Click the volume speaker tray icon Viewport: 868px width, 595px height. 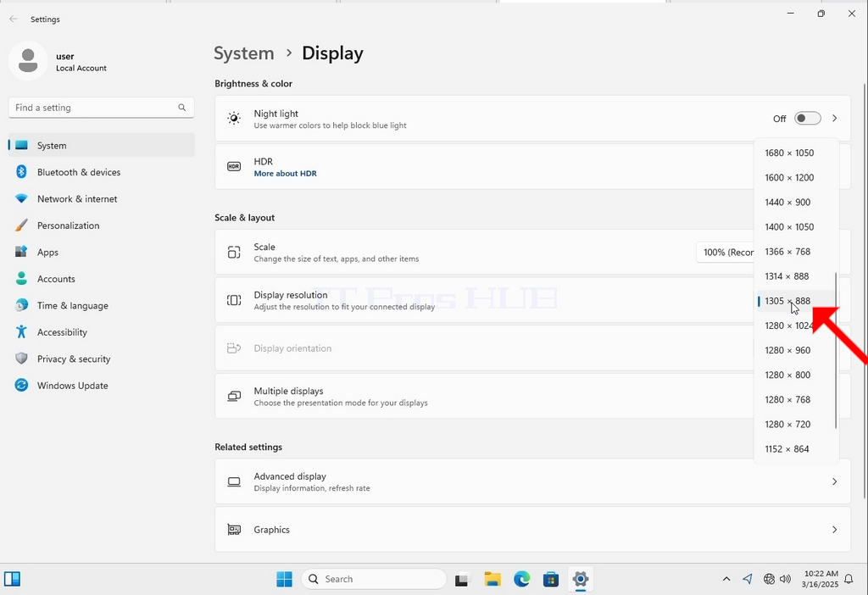click(x=785, y=579)
